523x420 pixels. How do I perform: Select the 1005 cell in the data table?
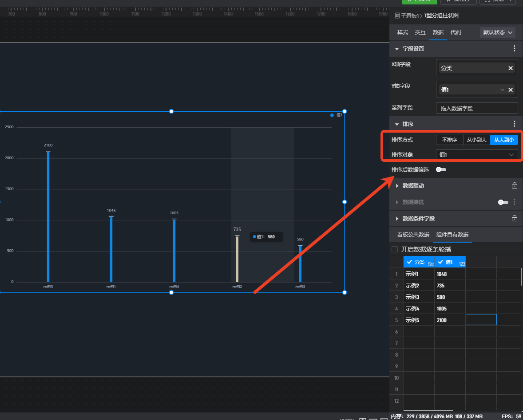[450, 308]
